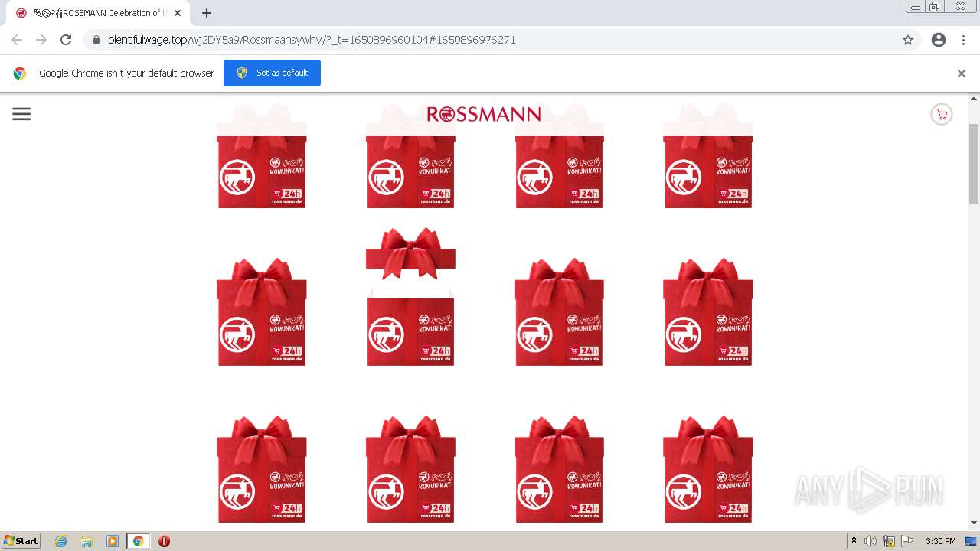Screen dimensions: 980x551
Task: Select the fourth gift box in the bottom row
Action: 708,470
